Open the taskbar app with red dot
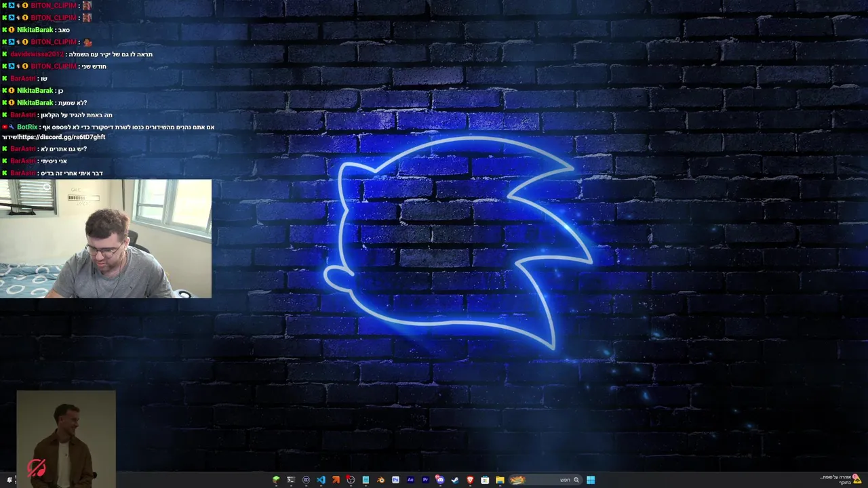Screen dimensions: 868x488 point(351,480)
